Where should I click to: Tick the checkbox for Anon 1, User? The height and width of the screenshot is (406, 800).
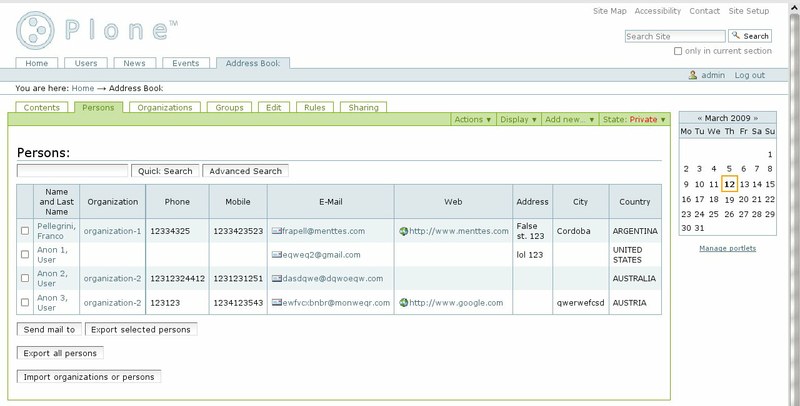coord(26,254)
